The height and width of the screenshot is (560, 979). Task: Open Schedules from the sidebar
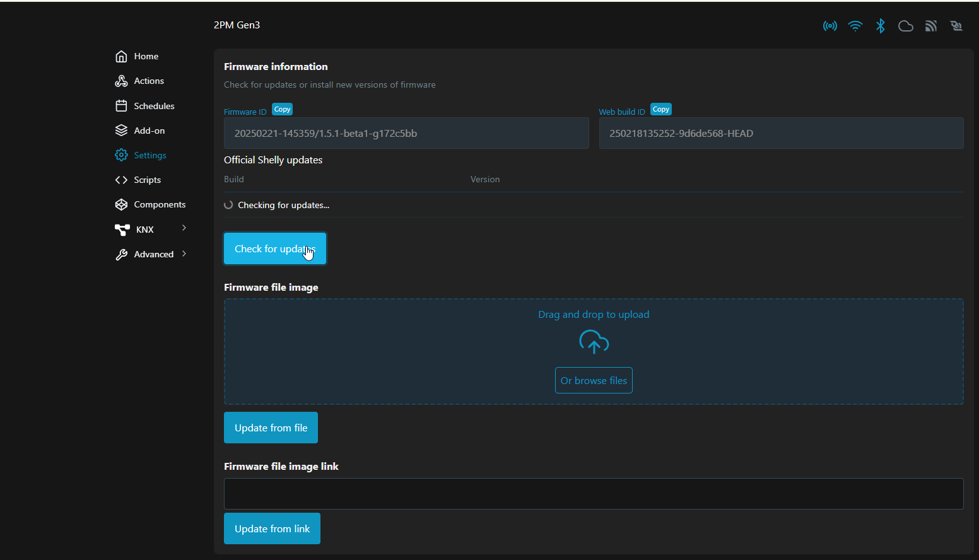pos(154,106)
